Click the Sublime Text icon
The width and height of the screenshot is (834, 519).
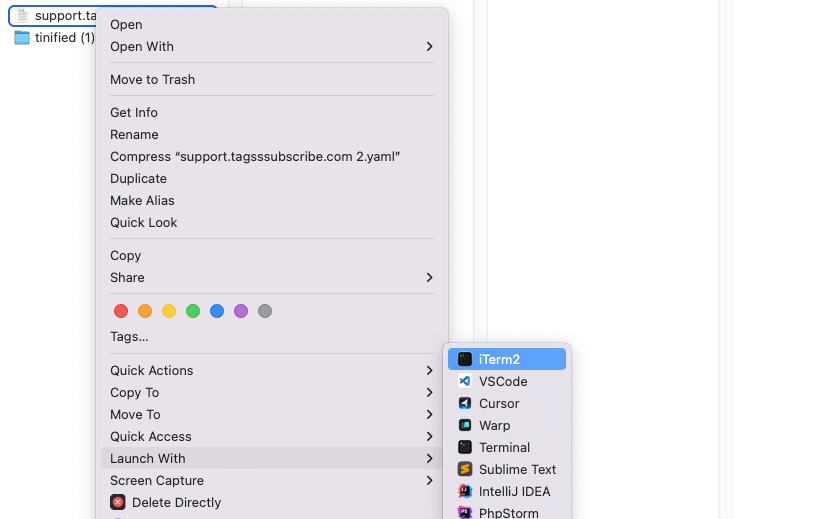pos(465,469)
